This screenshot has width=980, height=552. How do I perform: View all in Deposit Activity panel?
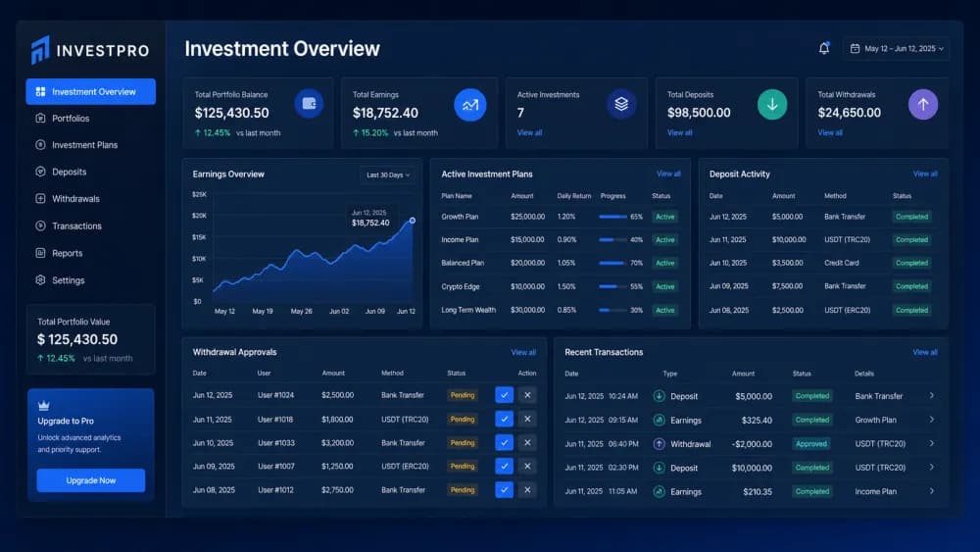[x=925, y=174]
